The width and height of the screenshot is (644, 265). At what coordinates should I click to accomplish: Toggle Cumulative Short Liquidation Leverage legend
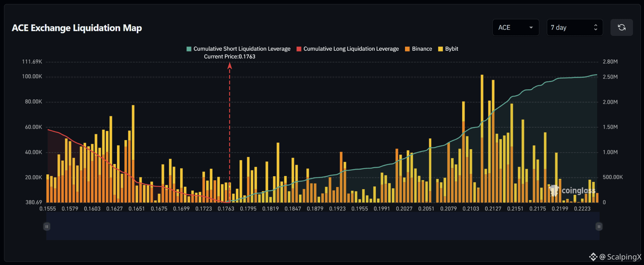pos(238,49)
